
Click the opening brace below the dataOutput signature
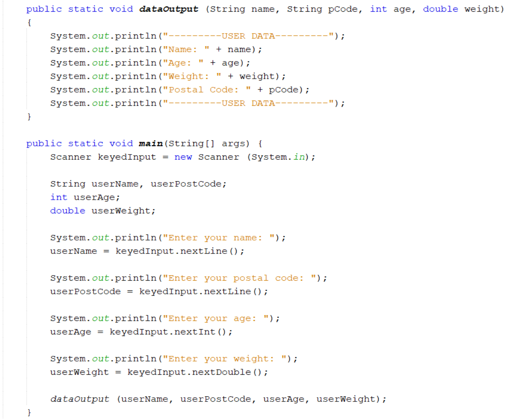click(29, 23)
